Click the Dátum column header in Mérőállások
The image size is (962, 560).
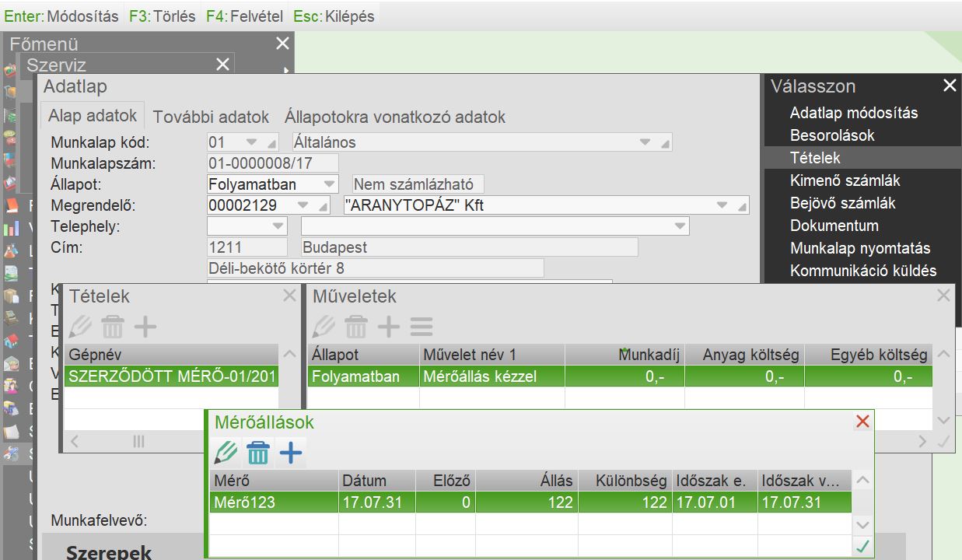pyautogui.click(x=377, y=481)
